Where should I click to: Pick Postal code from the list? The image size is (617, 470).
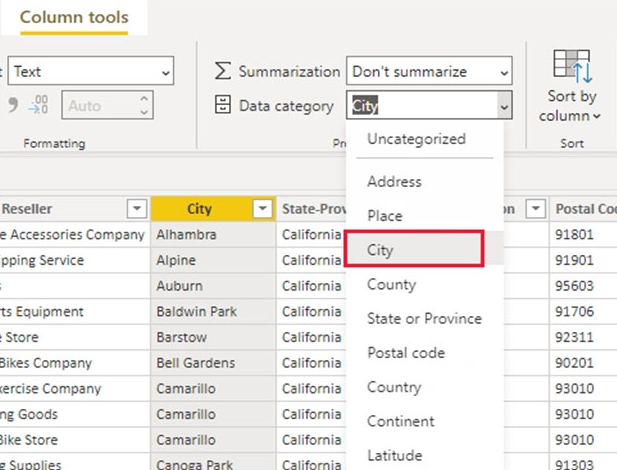coord(405,353)
